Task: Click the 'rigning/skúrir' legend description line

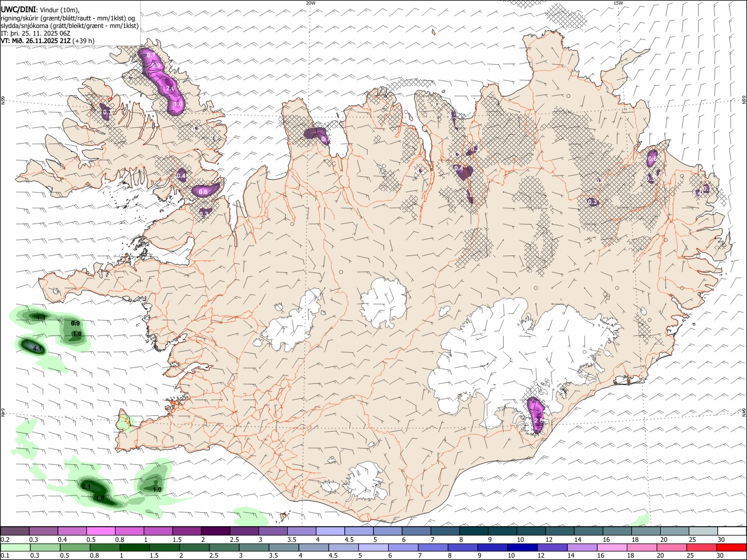Action: (68, 17)
